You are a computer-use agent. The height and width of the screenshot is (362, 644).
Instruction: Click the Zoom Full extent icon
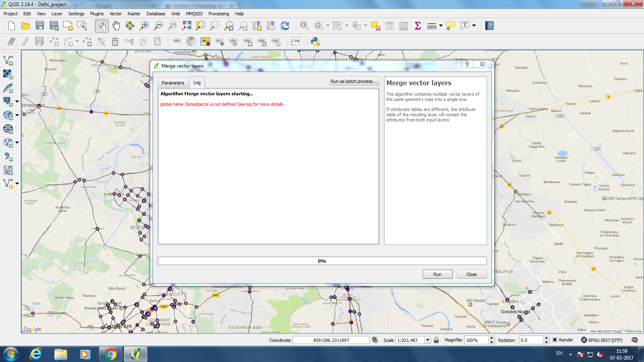coord(186,26)
